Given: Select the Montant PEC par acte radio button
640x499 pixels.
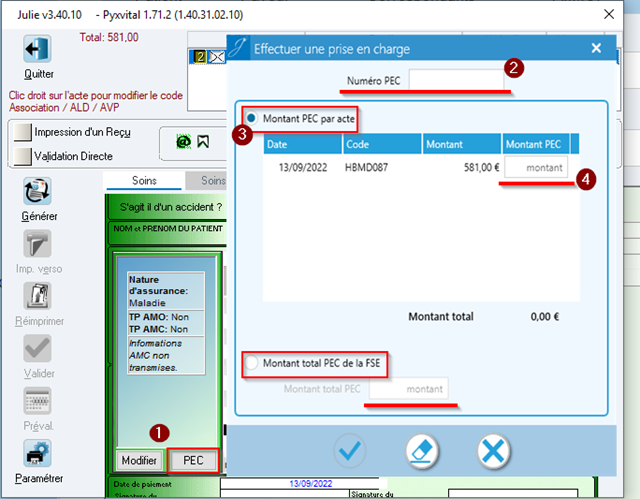Looking at the screenshot, I should click(251, 118).
